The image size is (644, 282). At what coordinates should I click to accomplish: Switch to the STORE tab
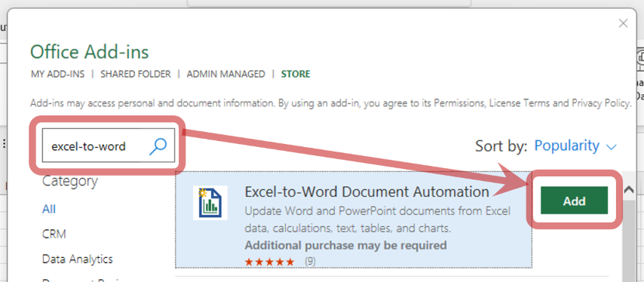(x=296, y=75)
